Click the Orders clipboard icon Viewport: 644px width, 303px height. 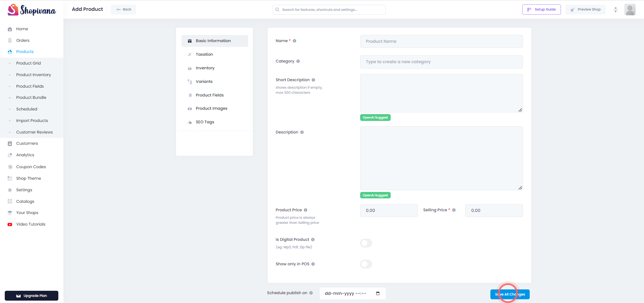(x=10, y=40)
